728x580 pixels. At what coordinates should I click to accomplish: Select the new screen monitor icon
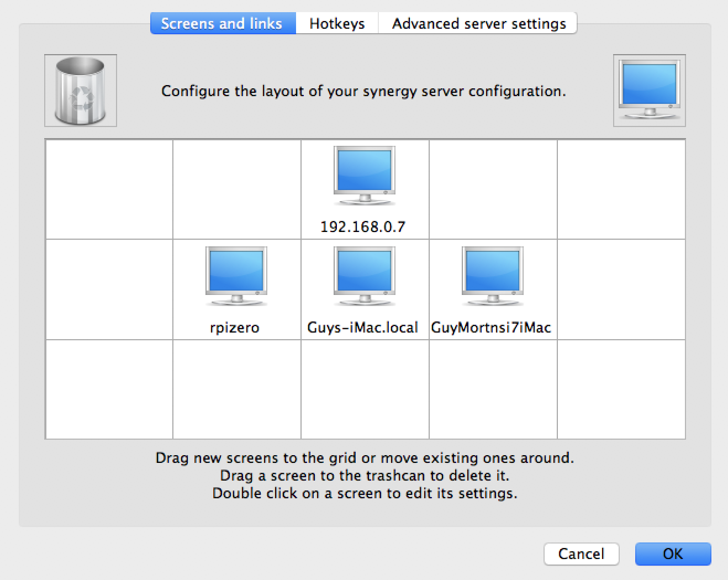click(649, 91)
